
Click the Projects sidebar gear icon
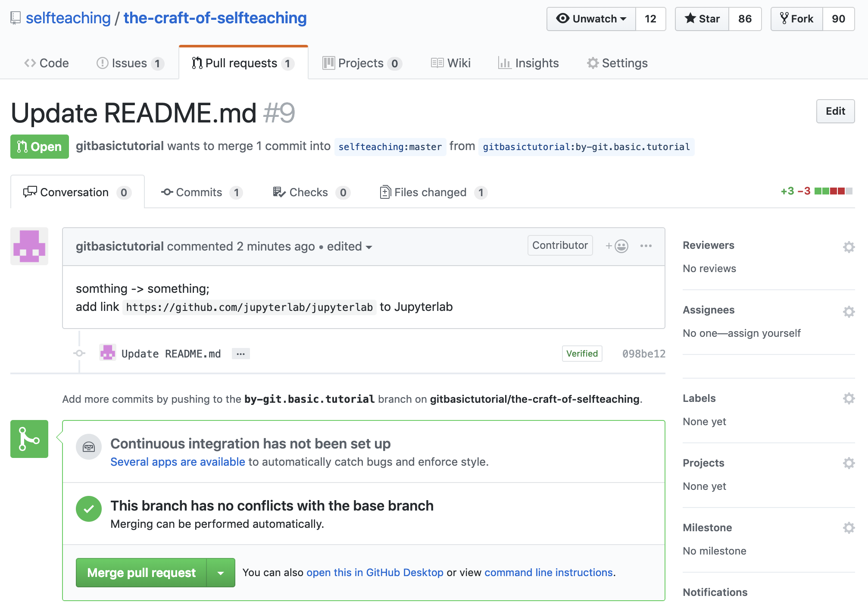coord(849,463)
